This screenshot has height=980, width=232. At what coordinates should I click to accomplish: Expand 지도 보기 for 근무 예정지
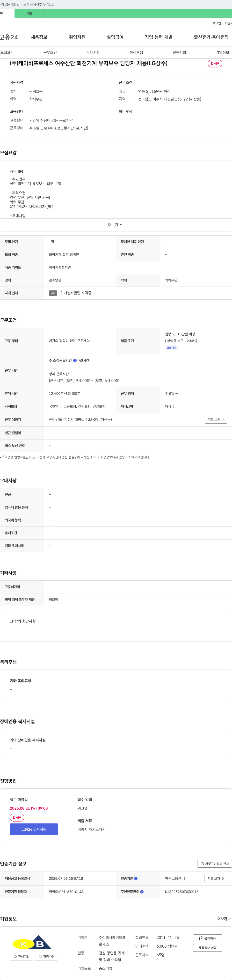216,420
